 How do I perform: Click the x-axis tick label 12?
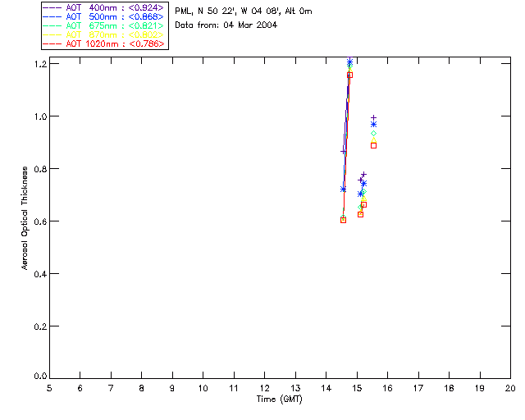(264, 388)
